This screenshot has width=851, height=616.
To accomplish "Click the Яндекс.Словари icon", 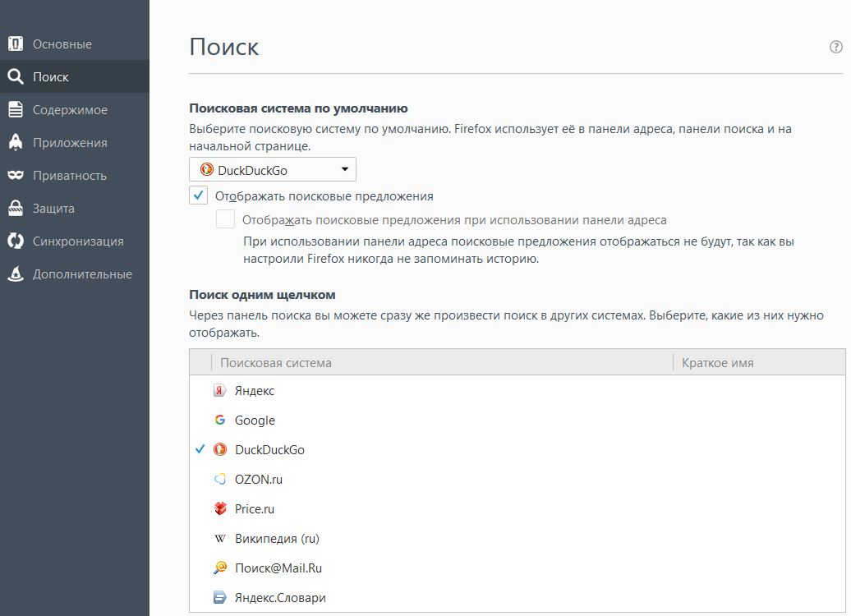I will tap(219, 598).
